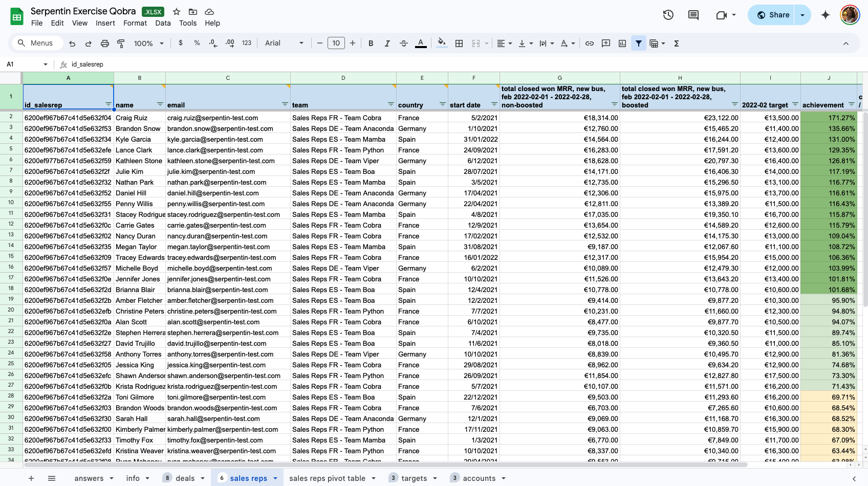Select the Paint format tool
868x486 pixels.
(121, 43)
